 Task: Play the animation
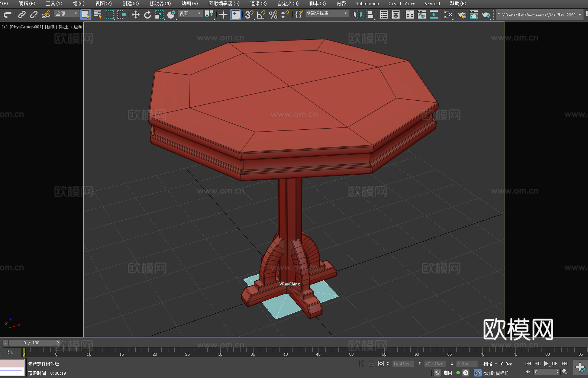(x=546, y=364)
